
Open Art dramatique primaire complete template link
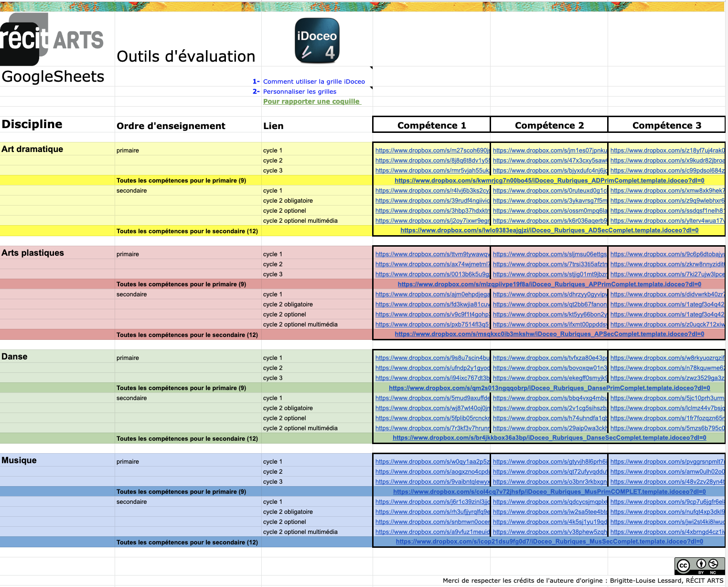[x=549, y=181]
